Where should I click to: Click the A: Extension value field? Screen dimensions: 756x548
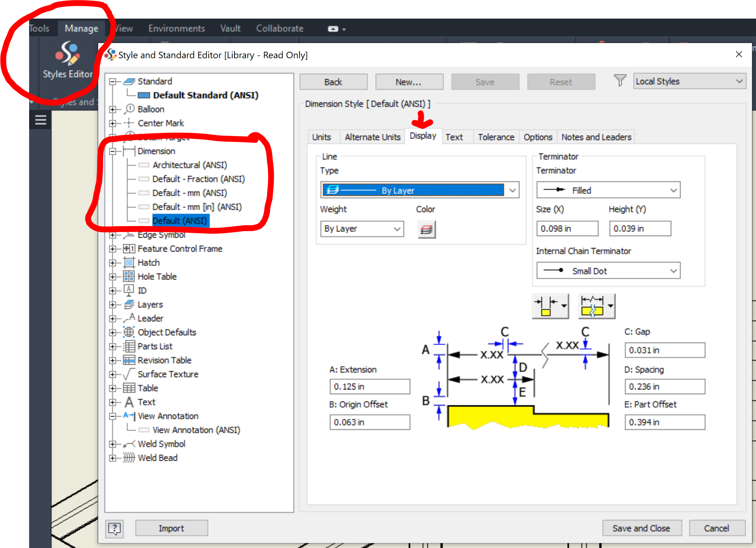370,387
